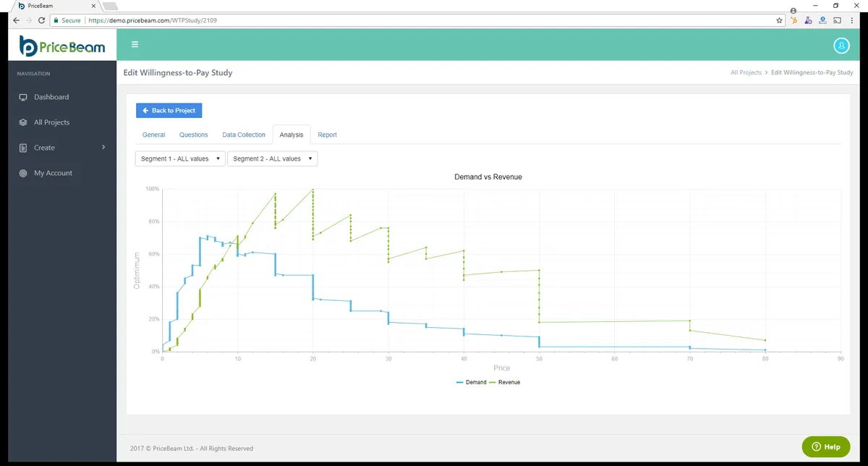Image resolution: width=868 pixels, height=466 pixels.
Task: Open the user profile avatar icon
Action: coord(841,45)
